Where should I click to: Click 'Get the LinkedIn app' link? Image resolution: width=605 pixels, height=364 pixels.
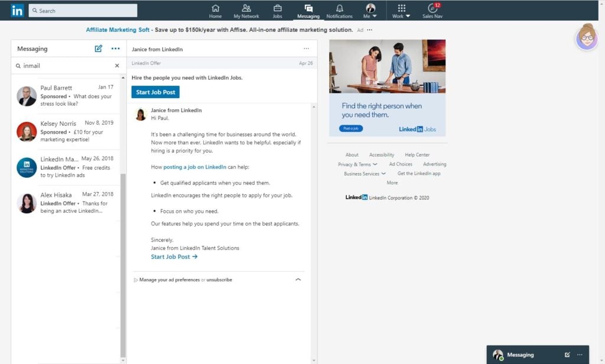point(419,174)
